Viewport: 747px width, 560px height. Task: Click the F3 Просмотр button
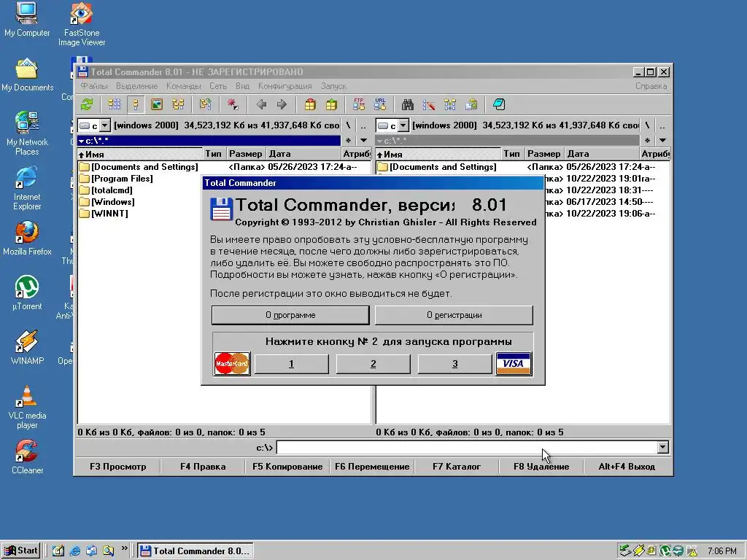118,467
